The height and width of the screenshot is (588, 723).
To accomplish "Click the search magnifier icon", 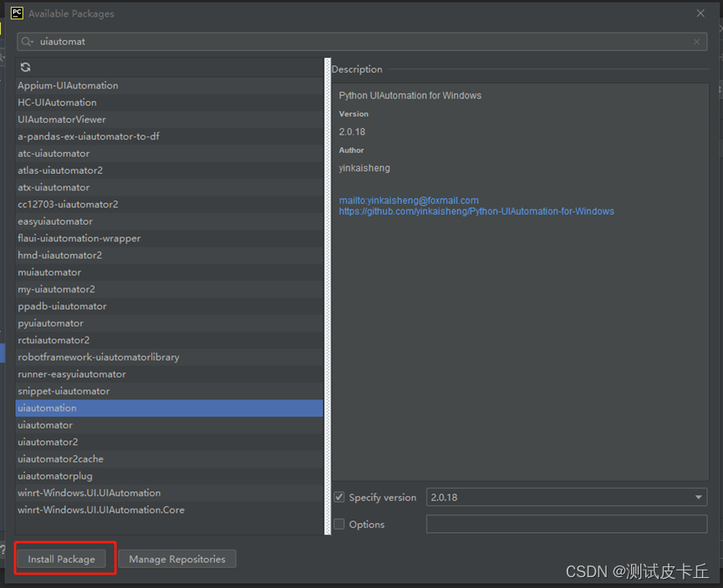I will (x=26, y=42).
